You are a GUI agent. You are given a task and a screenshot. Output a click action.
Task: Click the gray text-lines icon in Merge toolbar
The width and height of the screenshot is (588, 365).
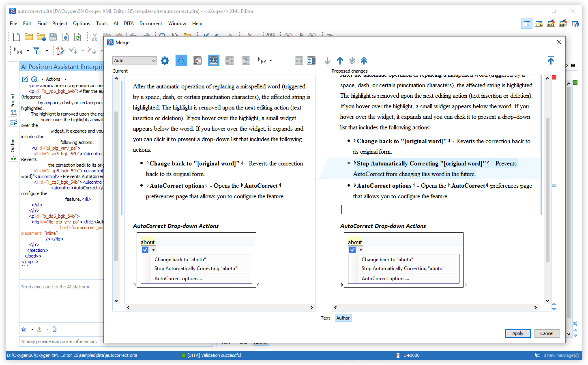pyautogui.click(x=246, y=61)
